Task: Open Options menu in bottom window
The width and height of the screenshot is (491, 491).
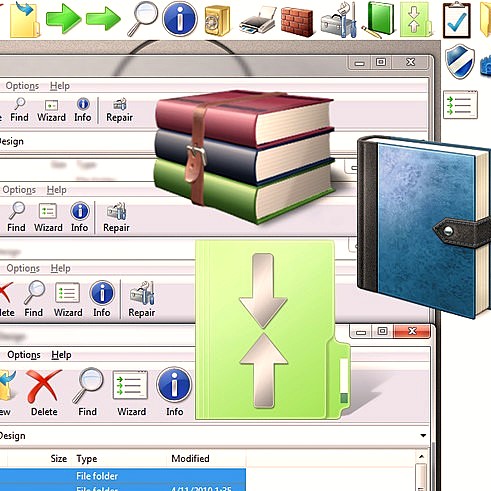Action: coord(24,355)
